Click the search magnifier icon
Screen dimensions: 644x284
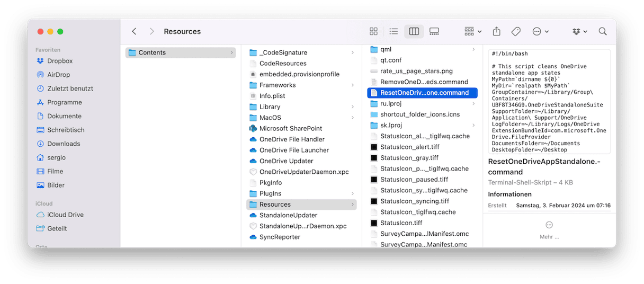(x=603, y=32)
